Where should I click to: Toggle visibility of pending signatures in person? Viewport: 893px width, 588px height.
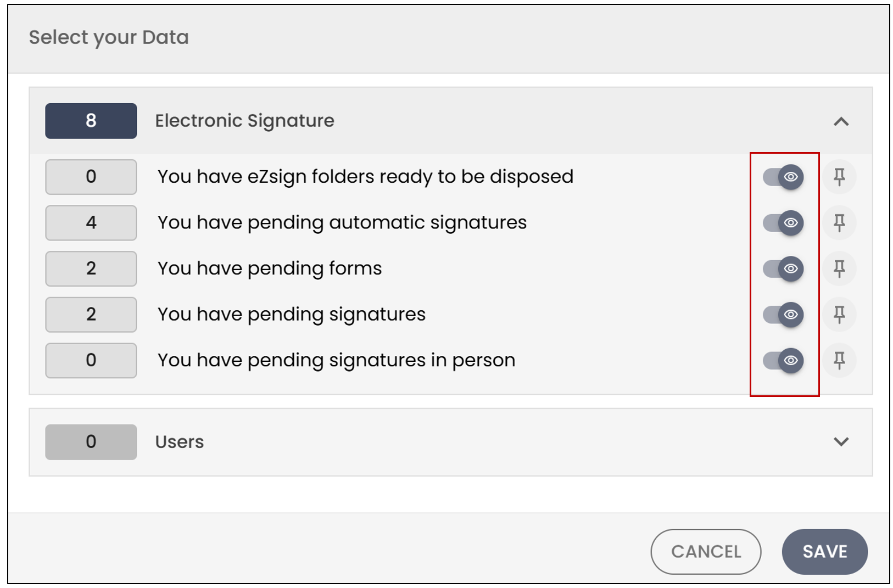[x=783, y=360]
